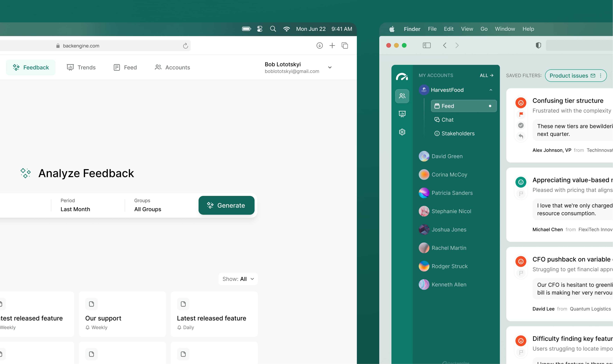Screen dimensions: 613x364
Task: Select Patricia Sanders in accounts list
Action: pyautogui.click(x=446, y=193)
